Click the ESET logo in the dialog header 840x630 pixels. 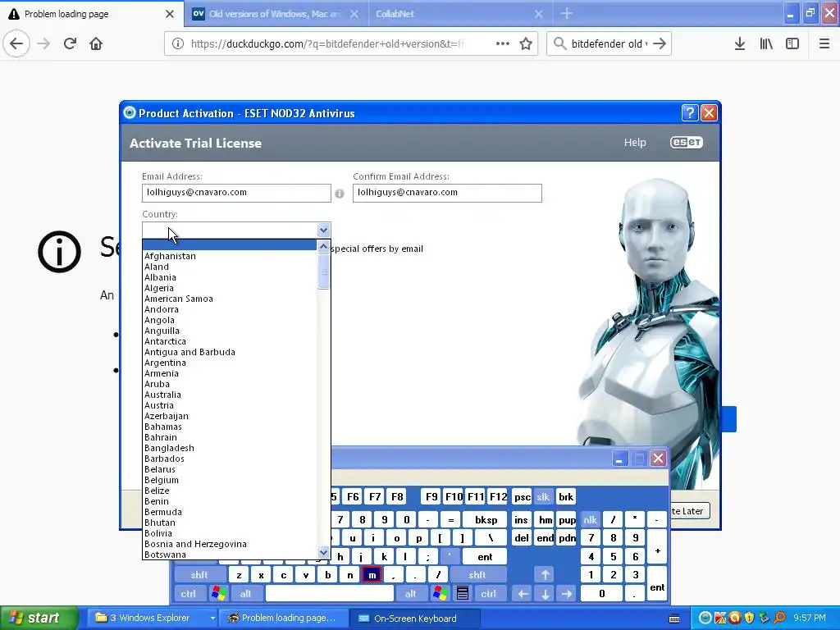coord(687,143)
